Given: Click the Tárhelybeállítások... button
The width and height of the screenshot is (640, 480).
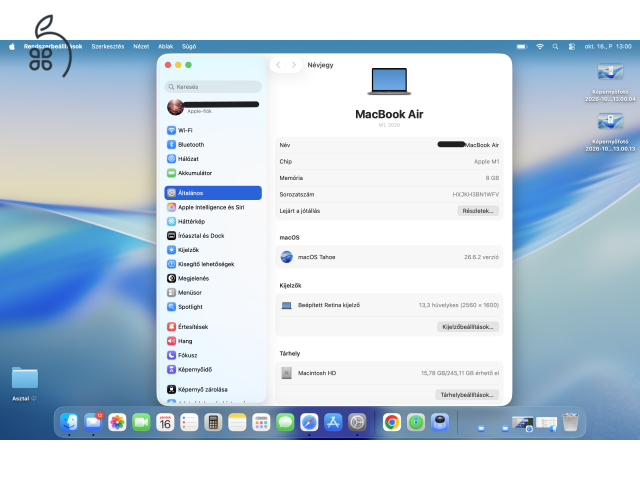Looking at the screenshot, I should (x=467, y=395).
